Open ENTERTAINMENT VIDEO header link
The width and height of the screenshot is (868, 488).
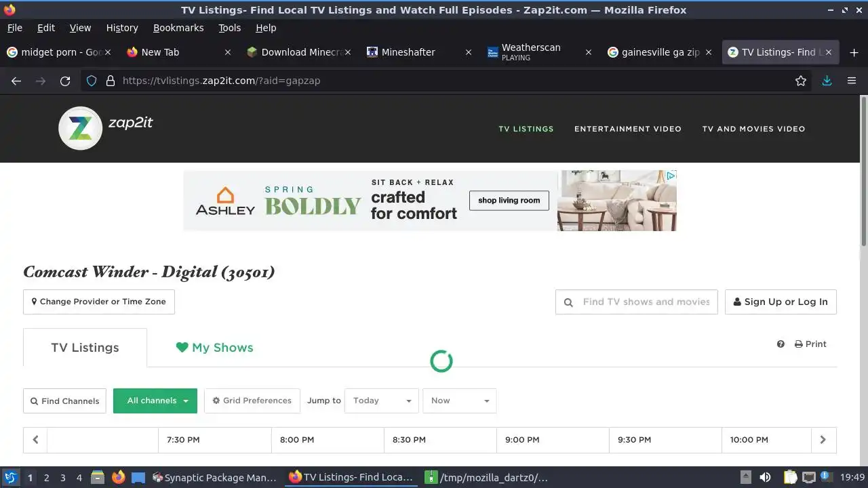point(628,129)
